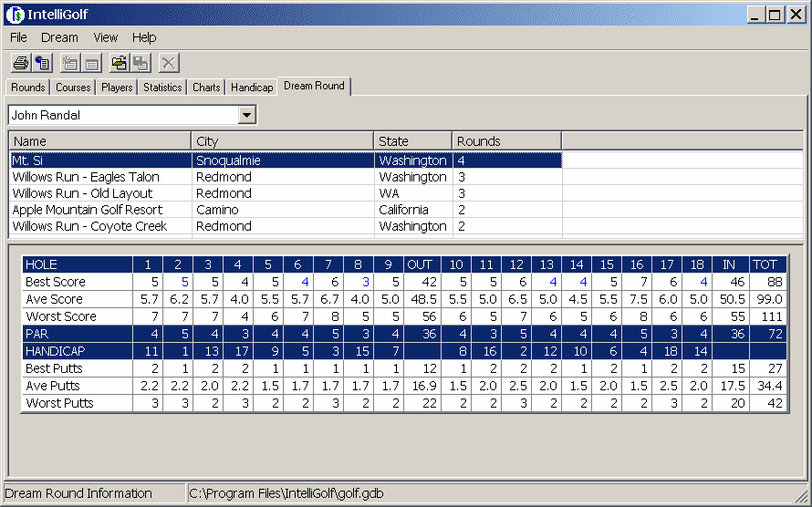Expand the John Randal player dropdown arrow
This screenshot has width=812, height=507.
247,115
